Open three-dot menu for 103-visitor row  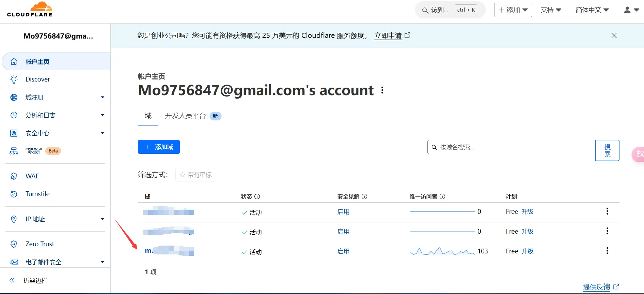click(x=607, y=251)
